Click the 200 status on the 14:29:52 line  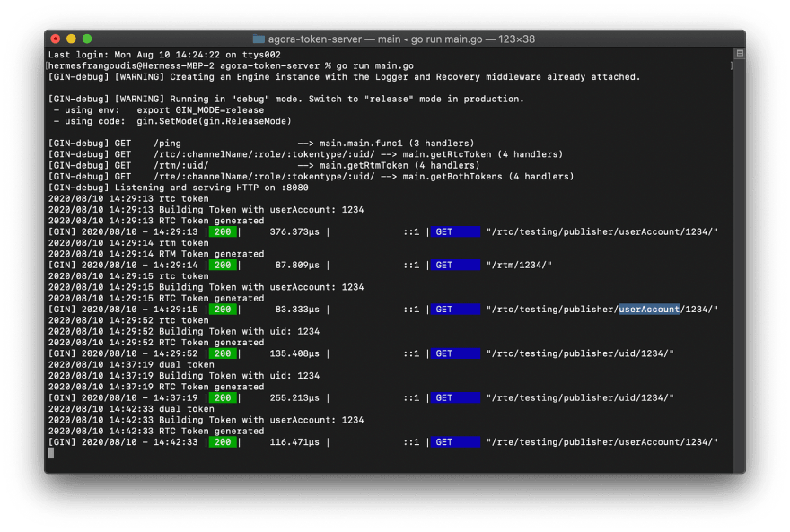coord(223,353)
